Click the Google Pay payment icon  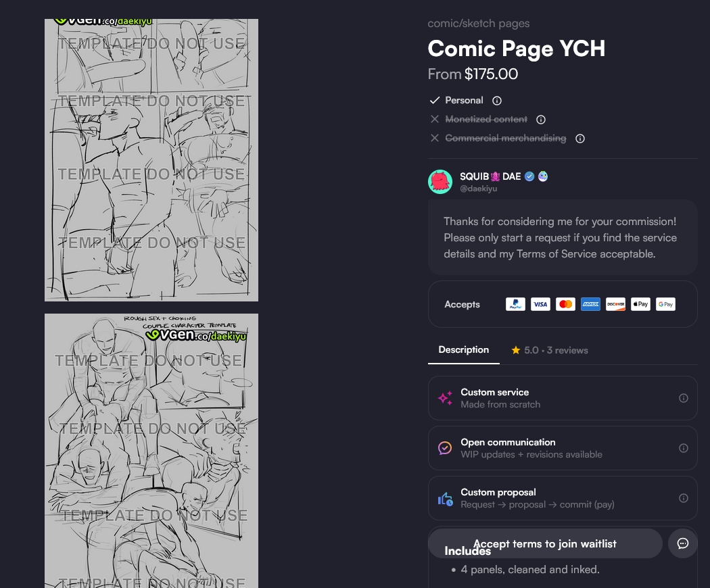665,304
